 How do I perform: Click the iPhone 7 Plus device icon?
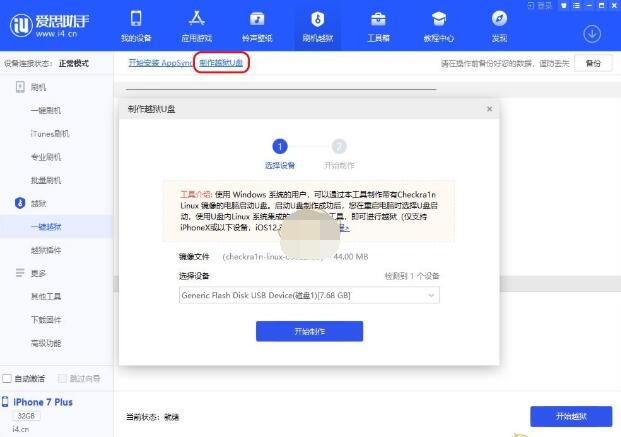point(5,402)
